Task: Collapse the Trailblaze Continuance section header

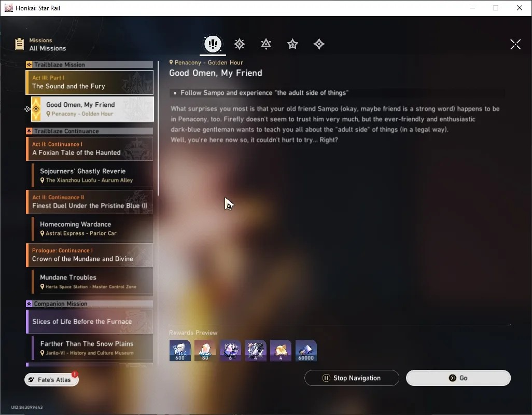Action: [x=90, y=131]
